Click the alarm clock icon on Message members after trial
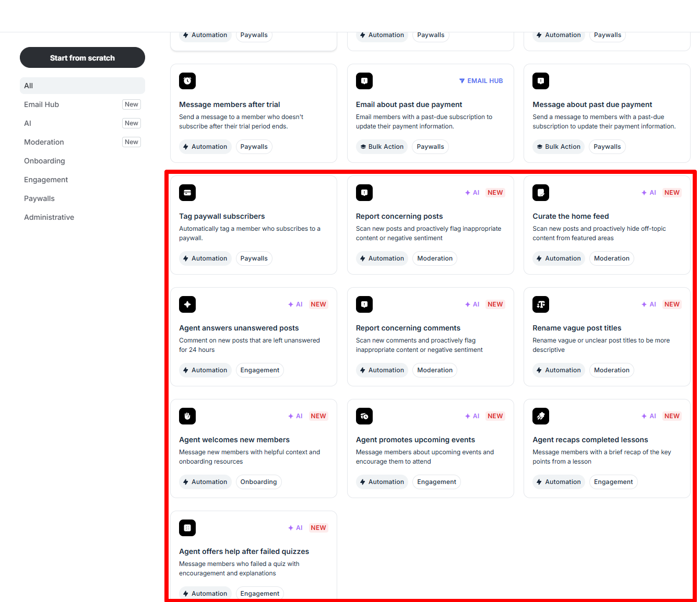 point(187,81)
